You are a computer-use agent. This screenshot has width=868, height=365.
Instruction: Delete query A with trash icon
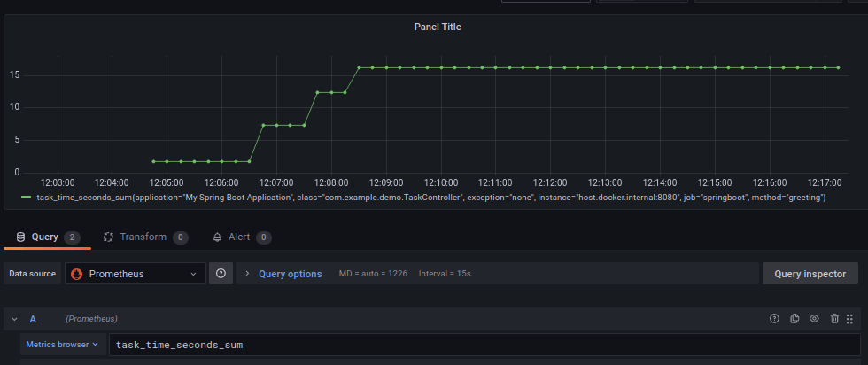pos(834,318)
